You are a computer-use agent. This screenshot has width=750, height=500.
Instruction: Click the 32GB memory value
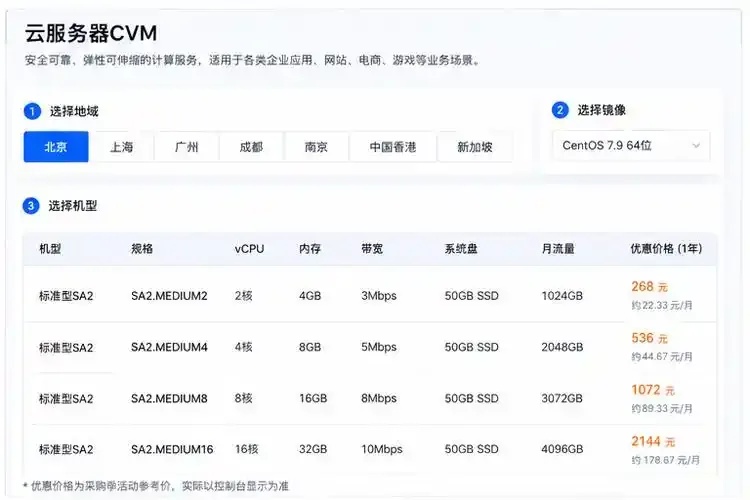coord(313,449)
